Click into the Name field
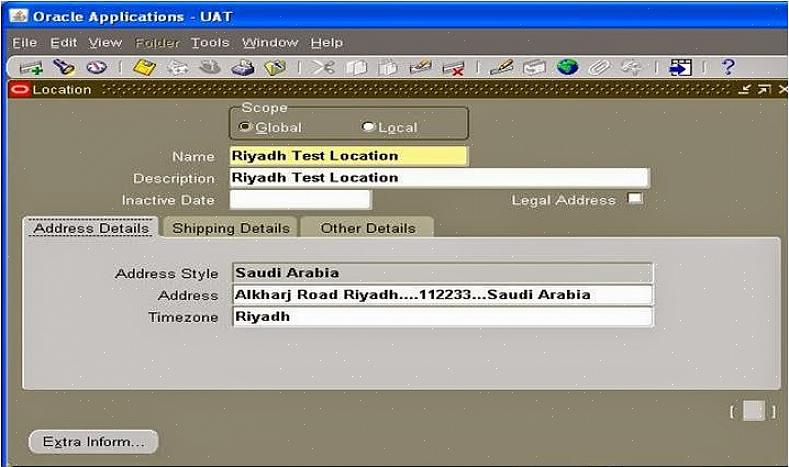Screen dimensions: 789x467 click(x=349, y=156)
